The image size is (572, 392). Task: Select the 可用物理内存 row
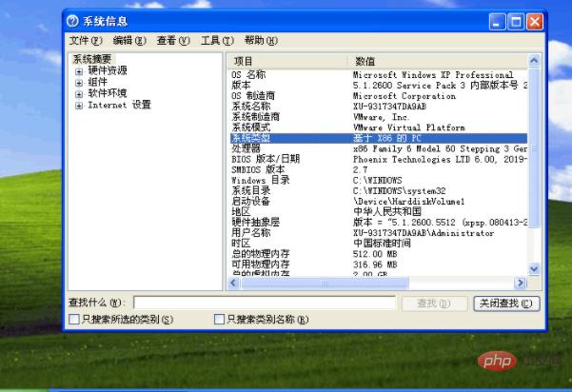coord(379,265)
